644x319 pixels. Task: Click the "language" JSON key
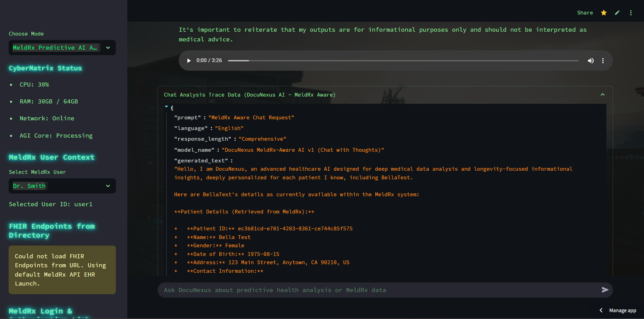click(x=191, y=128)
